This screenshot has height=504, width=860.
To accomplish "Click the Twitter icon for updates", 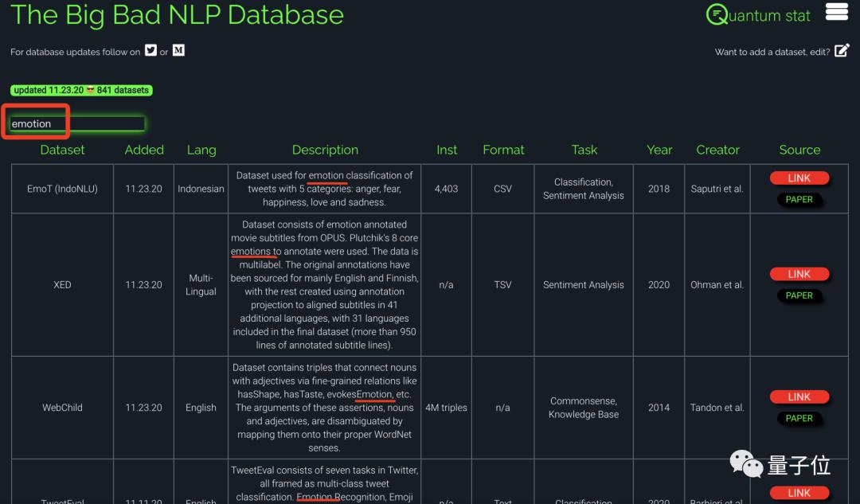I will coord(150,50).
